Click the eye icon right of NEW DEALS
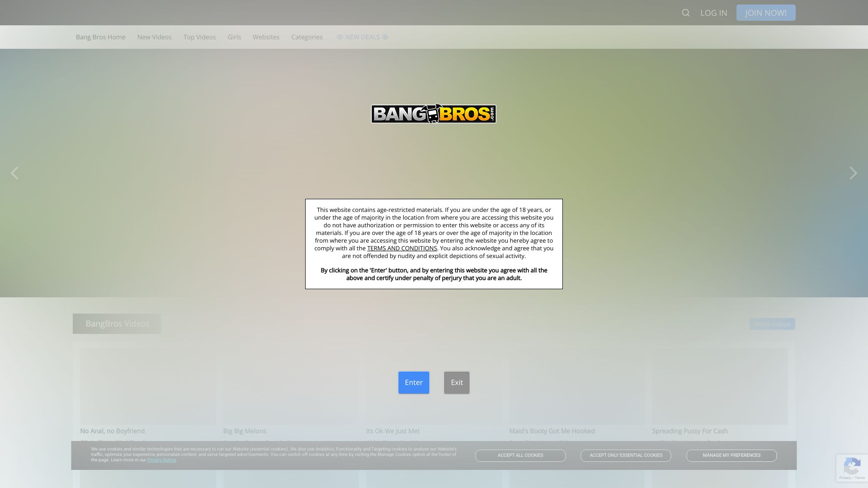Image resolution: width=868 pixels, height=488 pixels. point(385,37)
